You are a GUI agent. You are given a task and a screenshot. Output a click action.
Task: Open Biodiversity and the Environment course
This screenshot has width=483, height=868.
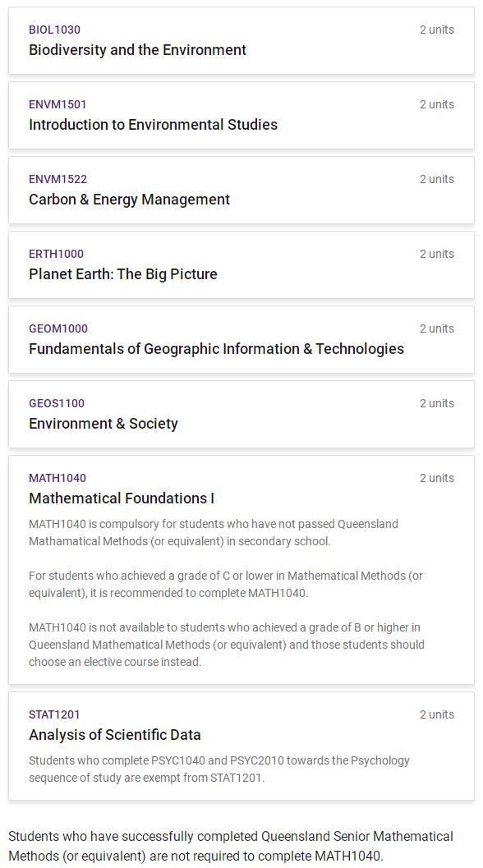(137, 50)
